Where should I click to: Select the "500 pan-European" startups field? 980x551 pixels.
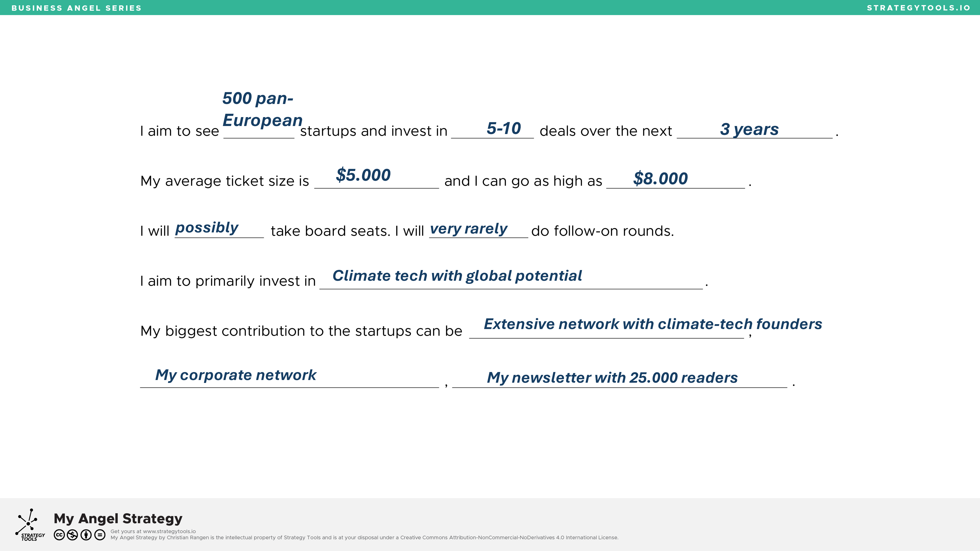(262, 110)
